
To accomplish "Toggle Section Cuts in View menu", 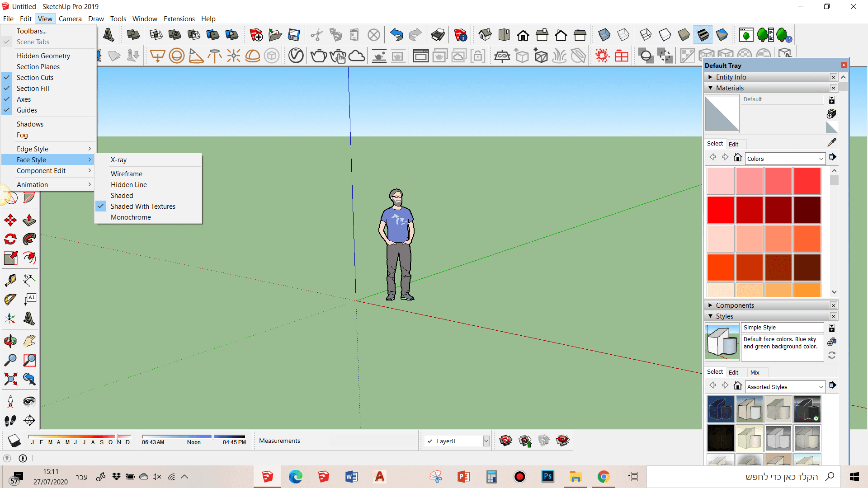I will (x=35, y=78).
